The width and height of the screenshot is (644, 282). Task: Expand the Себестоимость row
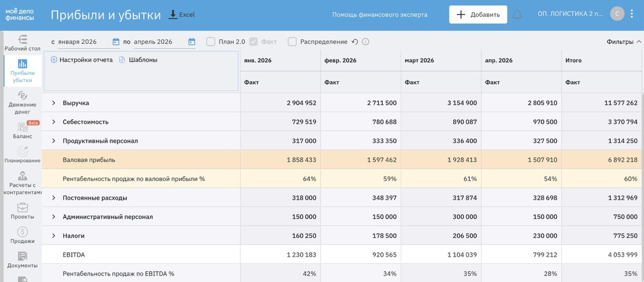pyautogui.click(x=54, y=122)
